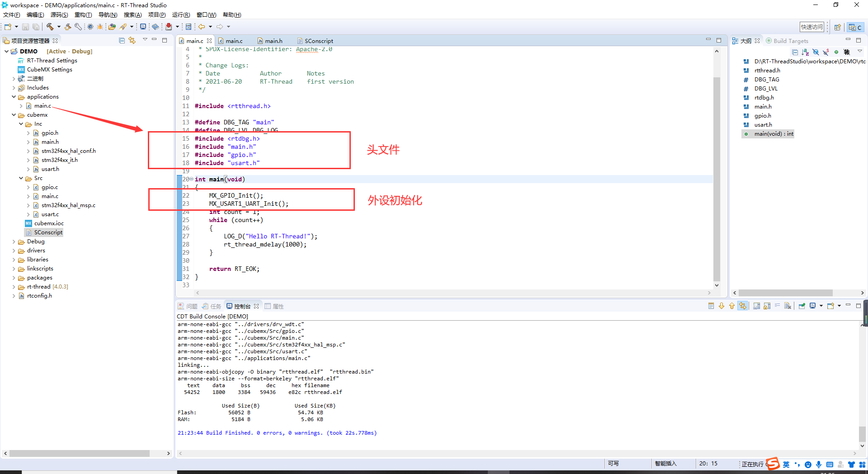
Task: Toggle Scroll Lock in the console toolbar
Action: 767,306
